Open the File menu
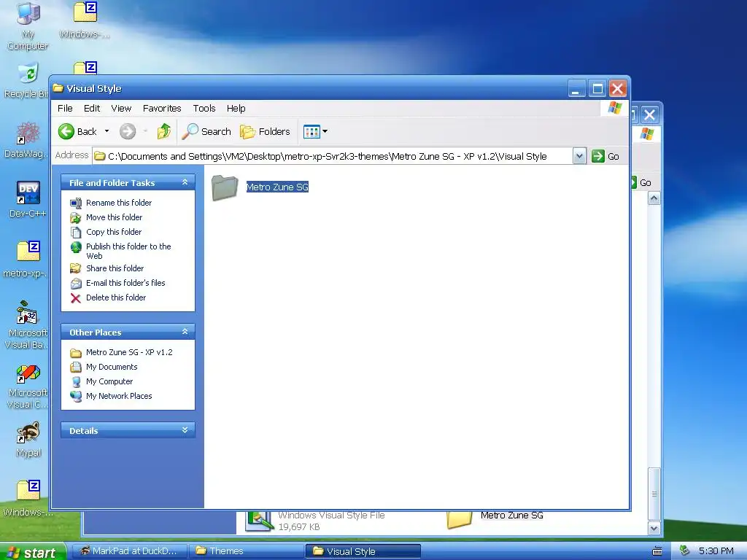This screenshot has width=747, height=560. (x=65, y=108)
